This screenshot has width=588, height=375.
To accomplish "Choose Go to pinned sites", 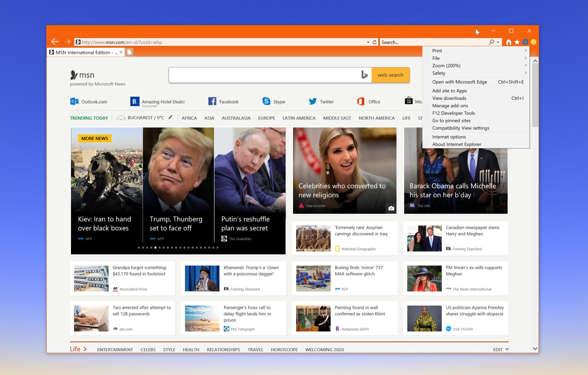I will pos(476,120).
